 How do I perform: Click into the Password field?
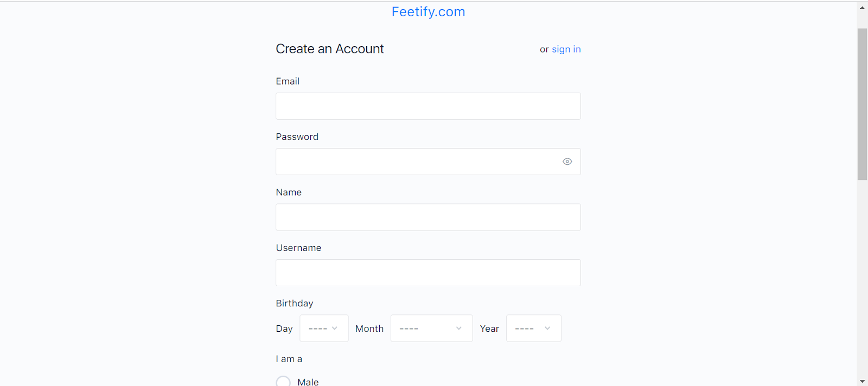pos(418,162)
